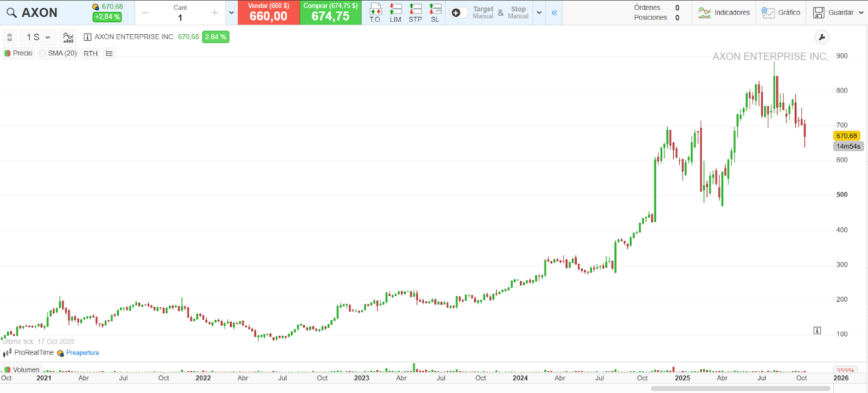Toggle the chart link lock button

(9, 37)
